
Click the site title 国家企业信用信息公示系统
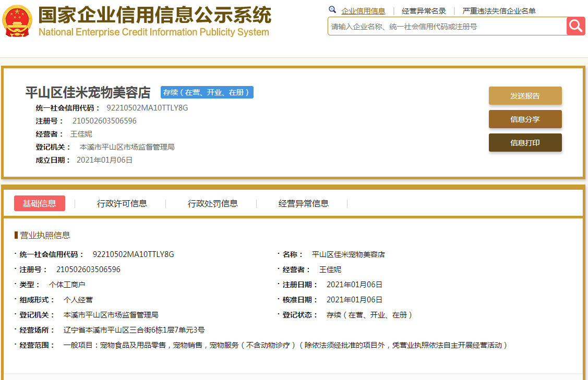[x=154, y=15]
